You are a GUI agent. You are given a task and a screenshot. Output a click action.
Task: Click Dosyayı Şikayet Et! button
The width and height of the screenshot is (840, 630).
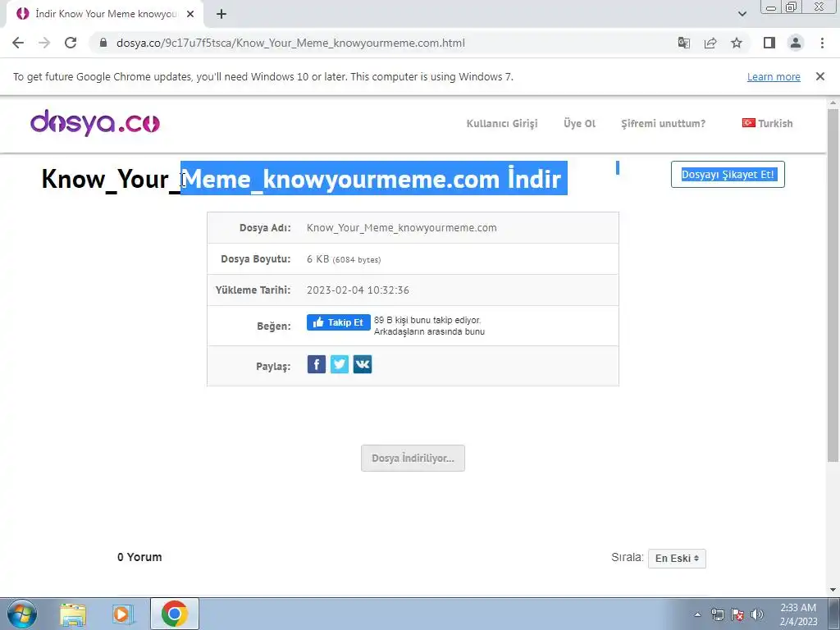pos(728,174)
